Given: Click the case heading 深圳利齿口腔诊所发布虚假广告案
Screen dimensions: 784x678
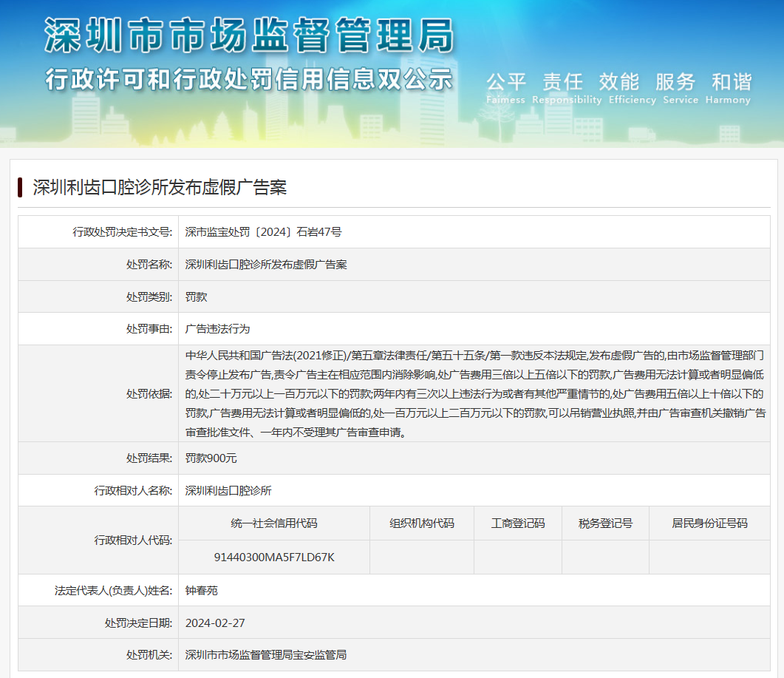Looking at the screenshot, I should tap(160, 187).
